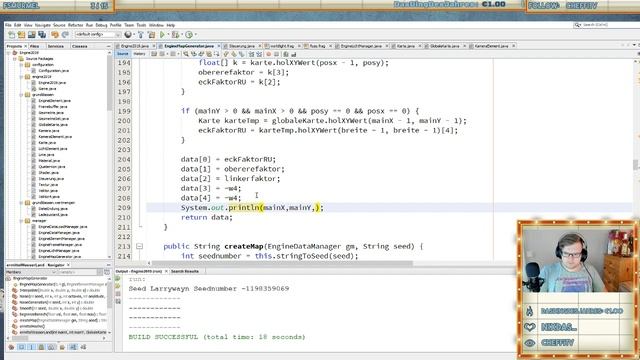Screen dimensions: 640x360
Task: Collapse createMap method via fold marker
Action: pyautogui.click(x=139, y=247)
